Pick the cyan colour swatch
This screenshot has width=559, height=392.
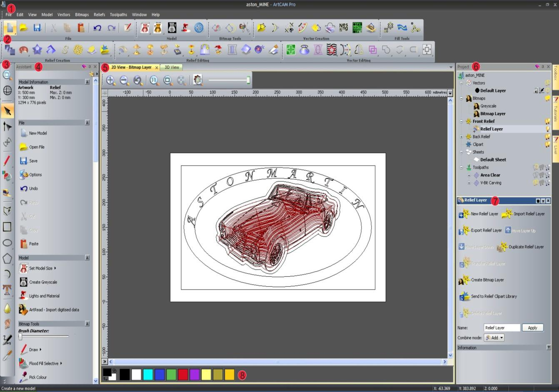pos(148,375)
